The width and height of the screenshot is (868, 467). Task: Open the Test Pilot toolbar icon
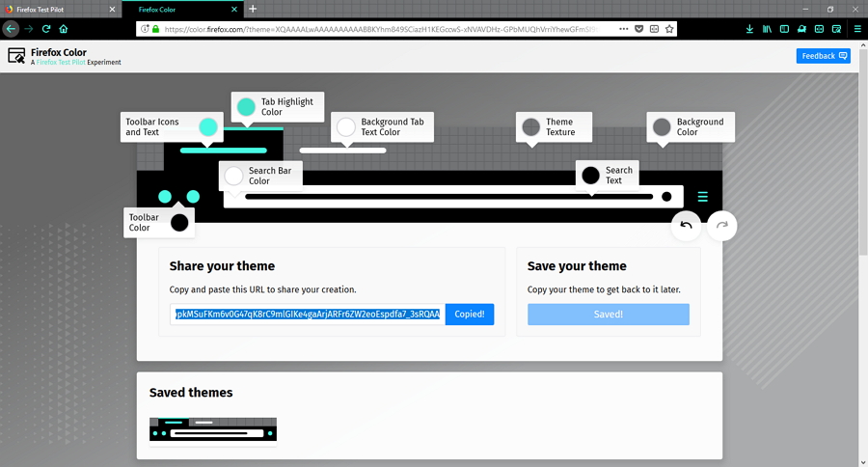[801, 29]
